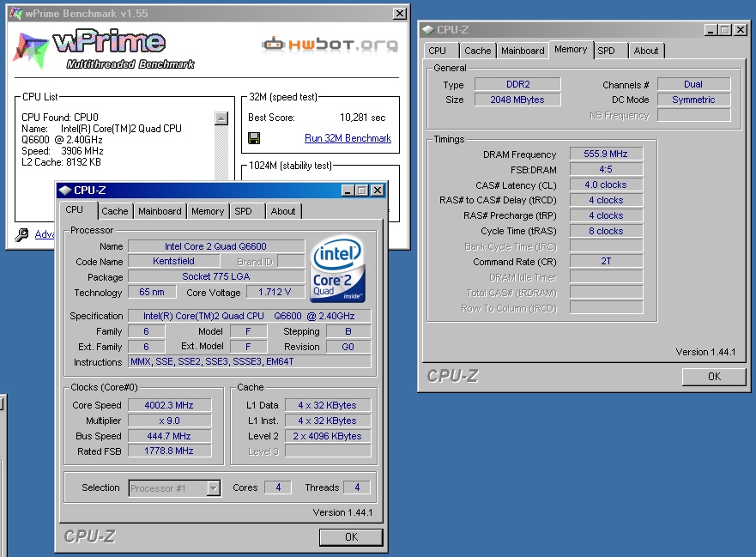
Task: Click the wPrime logo icon
Action: 30,49
